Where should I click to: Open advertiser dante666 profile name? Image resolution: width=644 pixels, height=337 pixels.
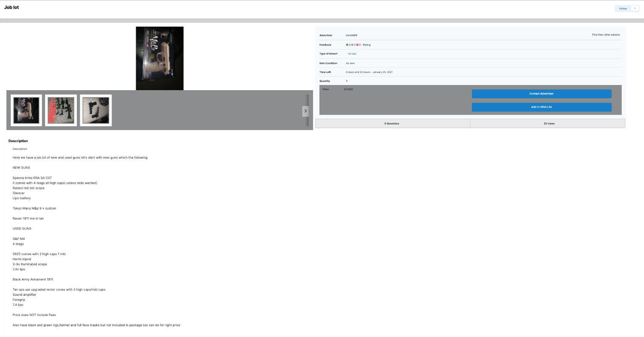(351, 35)
